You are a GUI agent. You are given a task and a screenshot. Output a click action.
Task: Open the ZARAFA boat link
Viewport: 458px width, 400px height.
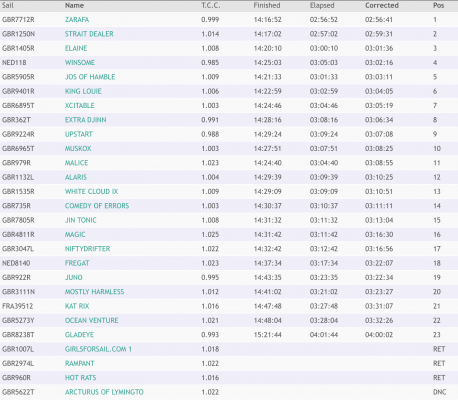coord(77,20)
